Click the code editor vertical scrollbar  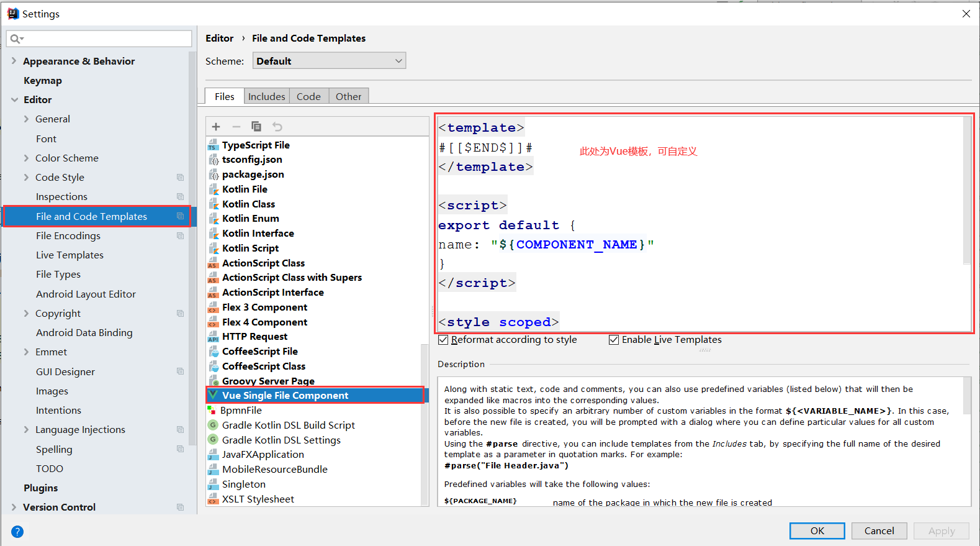pyautogui.click(x=967, y=190)
